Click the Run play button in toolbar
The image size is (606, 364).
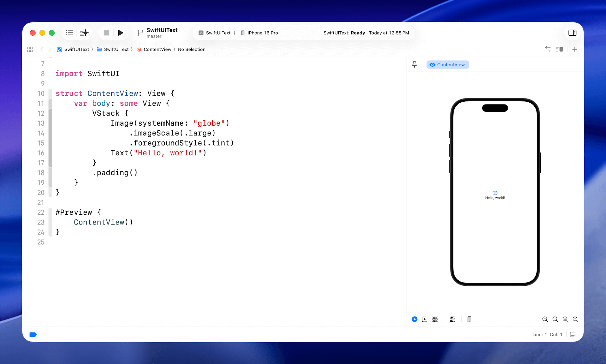[120, 33]
